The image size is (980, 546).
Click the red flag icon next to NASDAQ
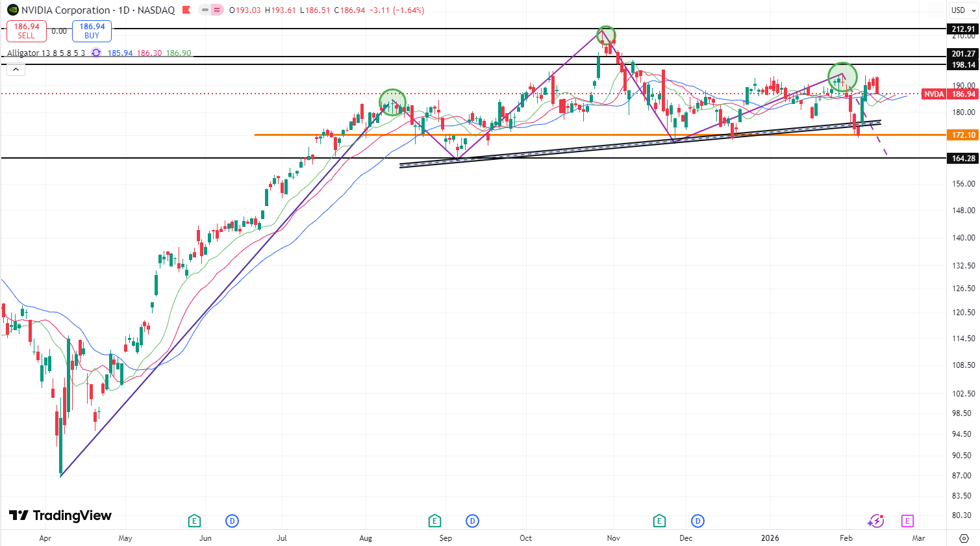coord(186,10)
